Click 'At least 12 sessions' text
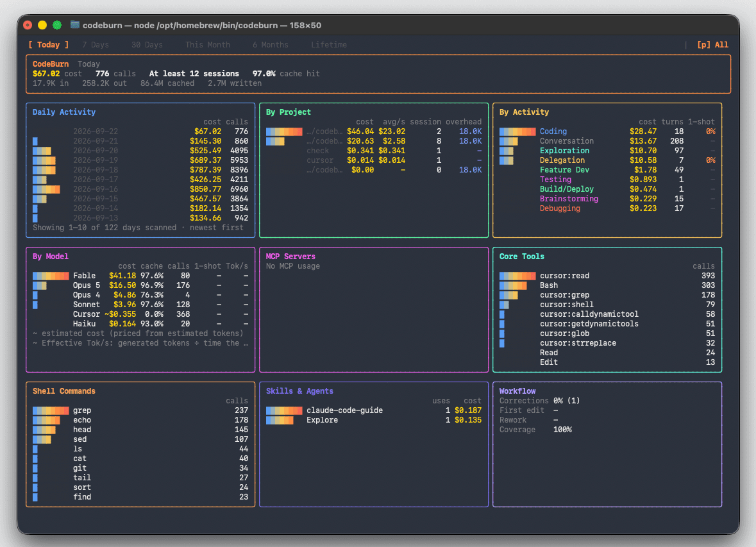 tap(194, 74)
